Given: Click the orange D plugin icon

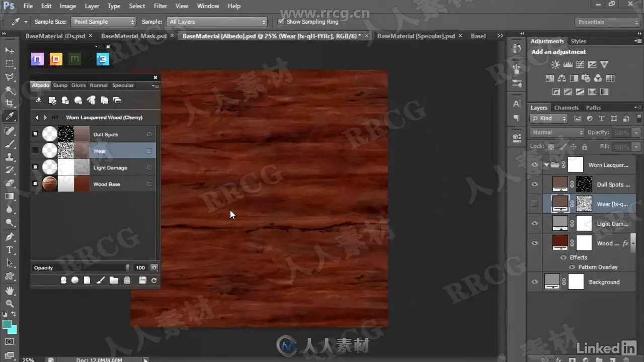Looking at the screenshot, I should click(x=56, y=59).
